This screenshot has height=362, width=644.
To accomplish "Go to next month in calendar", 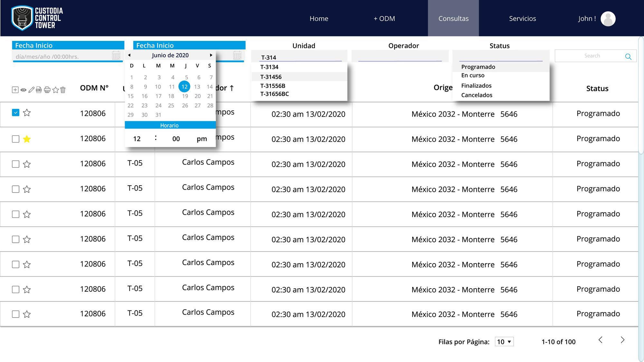I will 211,55.
